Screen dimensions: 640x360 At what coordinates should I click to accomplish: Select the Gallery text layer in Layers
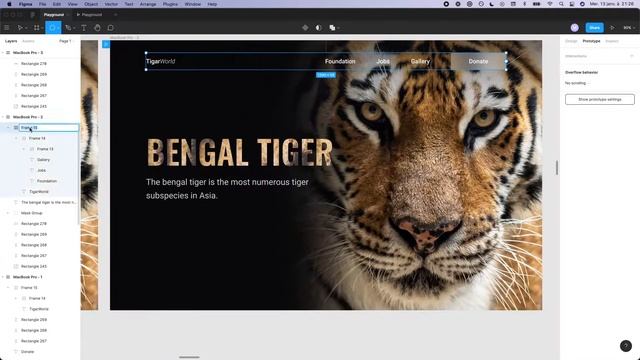coord(43,160)
